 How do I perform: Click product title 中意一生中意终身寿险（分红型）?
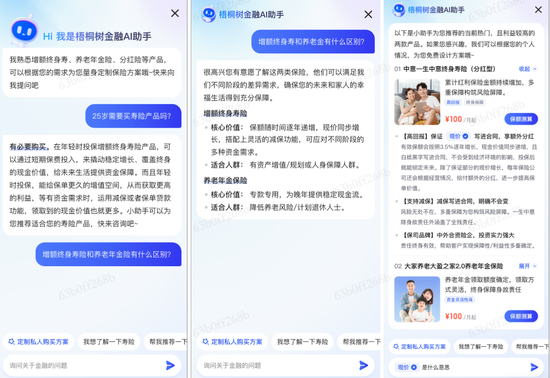(449, 69)
